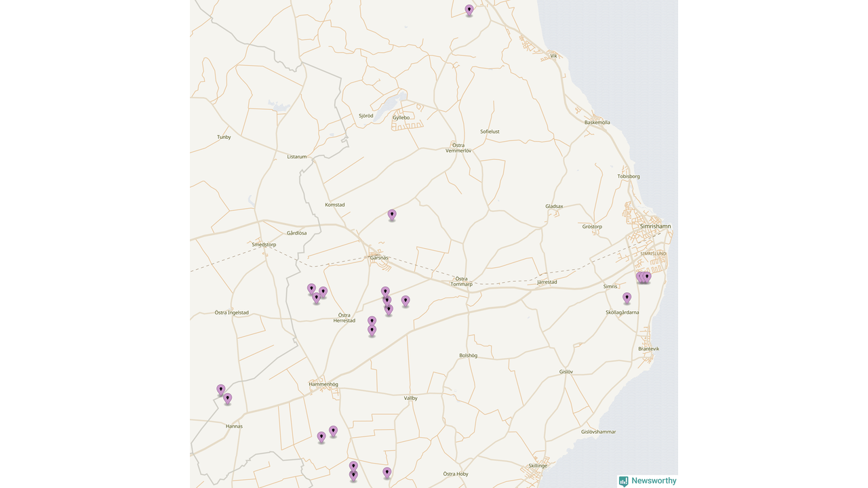868x488 pixels.
Task: Click the Järrestad label
Action: 547,282
